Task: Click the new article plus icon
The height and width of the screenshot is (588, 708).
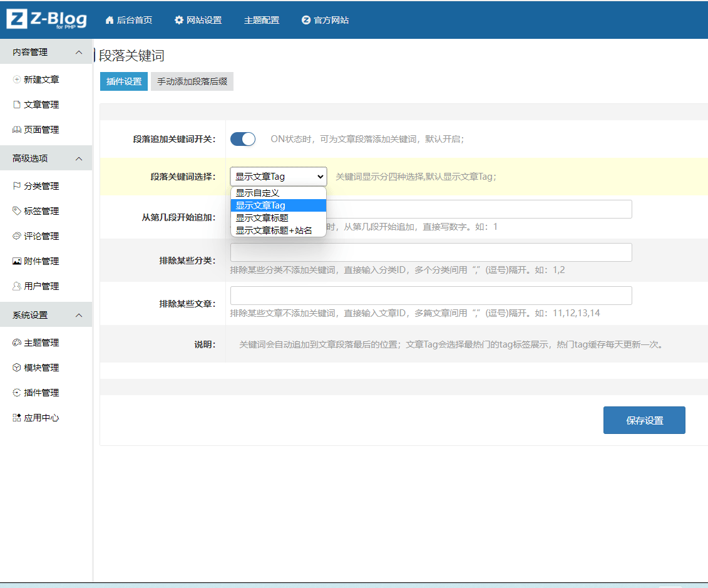Action: click(x=17, y=80)
